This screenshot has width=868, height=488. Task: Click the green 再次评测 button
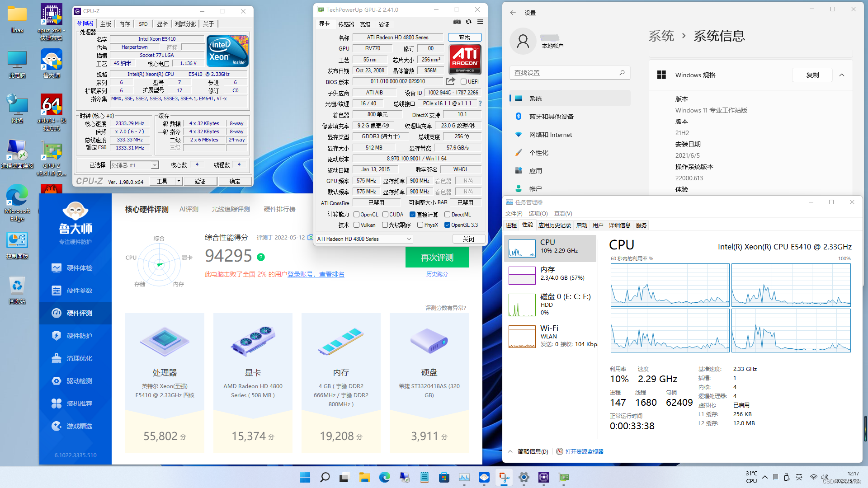pos(437,258)
